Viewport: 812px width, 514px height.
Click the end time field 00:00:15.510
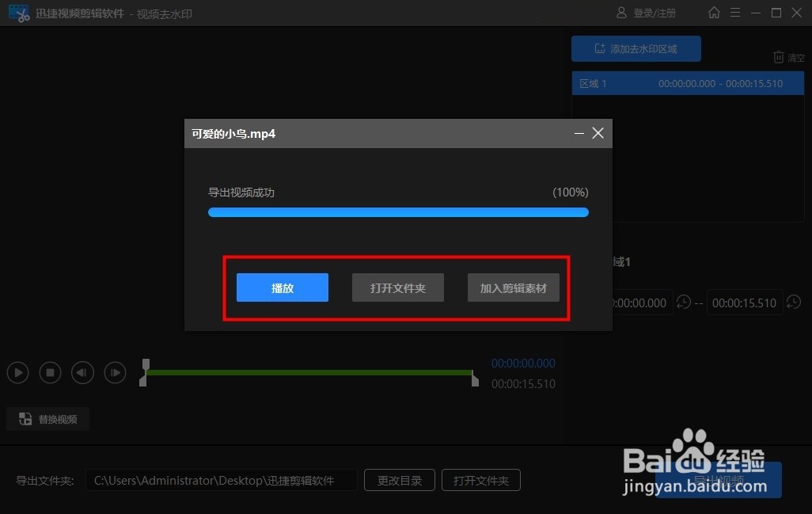click(x=744, y=303)
